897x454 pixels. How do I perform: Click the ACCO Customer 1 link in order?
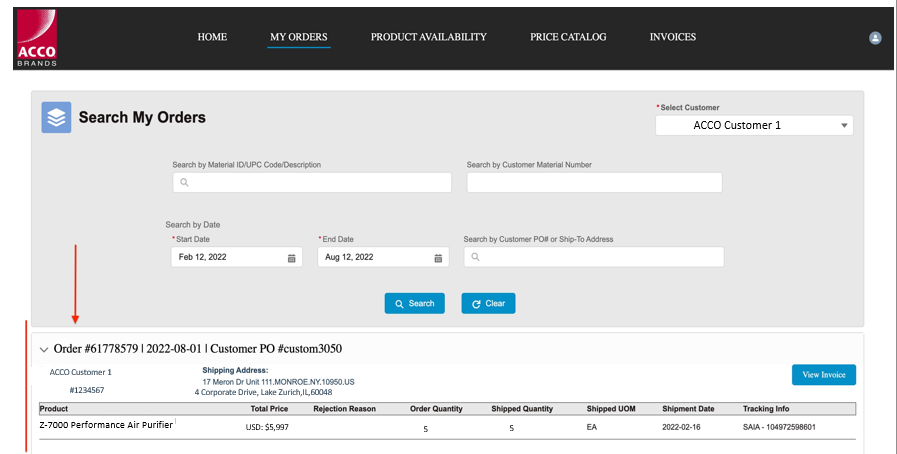(x=81, y=372)
